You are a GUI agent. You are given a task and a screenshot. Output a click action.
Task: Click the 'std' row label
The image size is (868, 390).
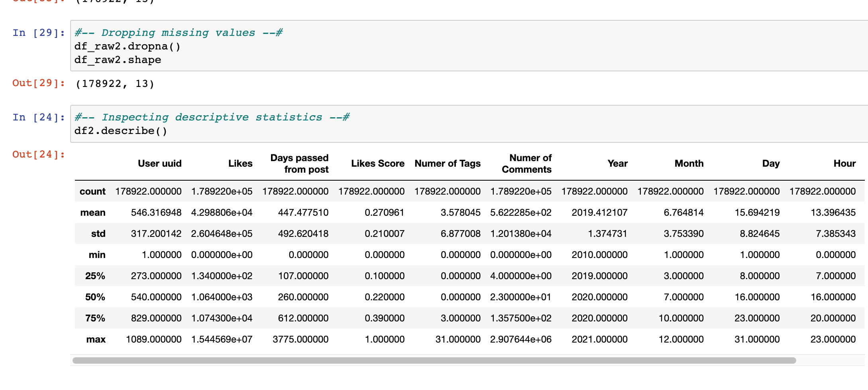(x=98, y=234)
